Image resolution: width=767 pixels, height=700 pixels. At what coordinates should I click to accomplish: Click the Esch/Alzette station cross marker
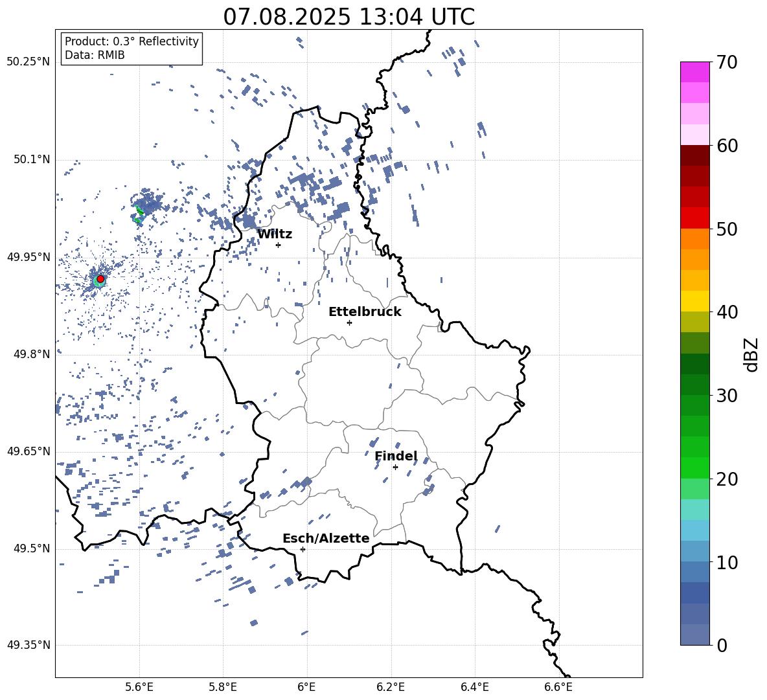click(x=303, y=549)
